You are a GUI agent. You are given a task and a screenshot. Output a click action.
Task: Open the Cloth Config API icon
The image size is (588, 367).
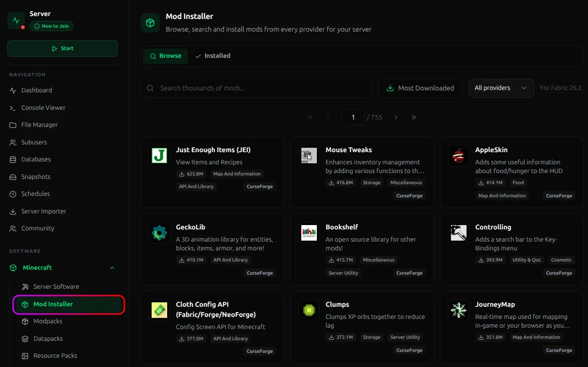[159, 310]
